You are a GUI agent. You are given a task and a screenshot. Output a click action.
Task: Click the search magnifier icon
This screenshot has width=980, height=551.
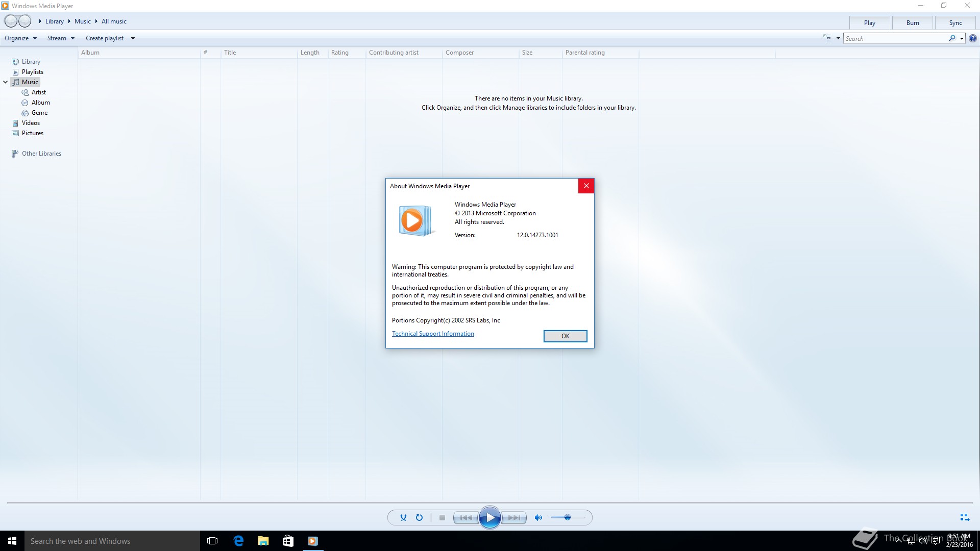click(952, 38)
